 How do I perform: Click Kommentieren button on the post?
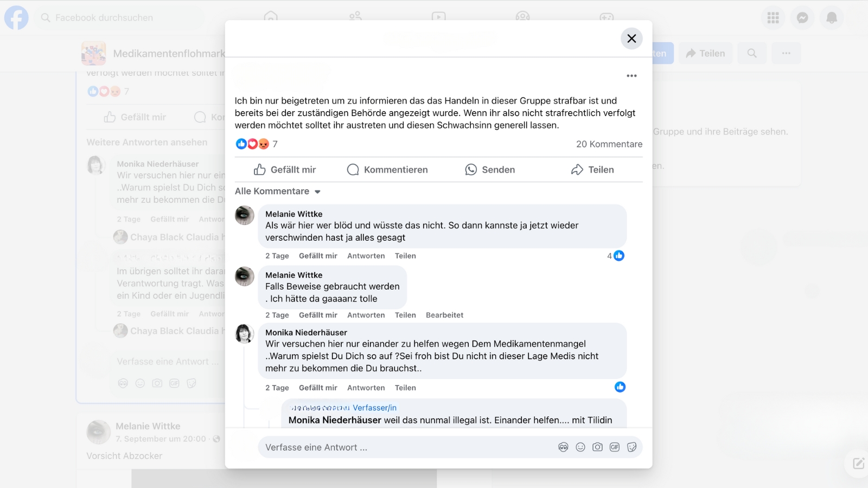click(387, 170)
